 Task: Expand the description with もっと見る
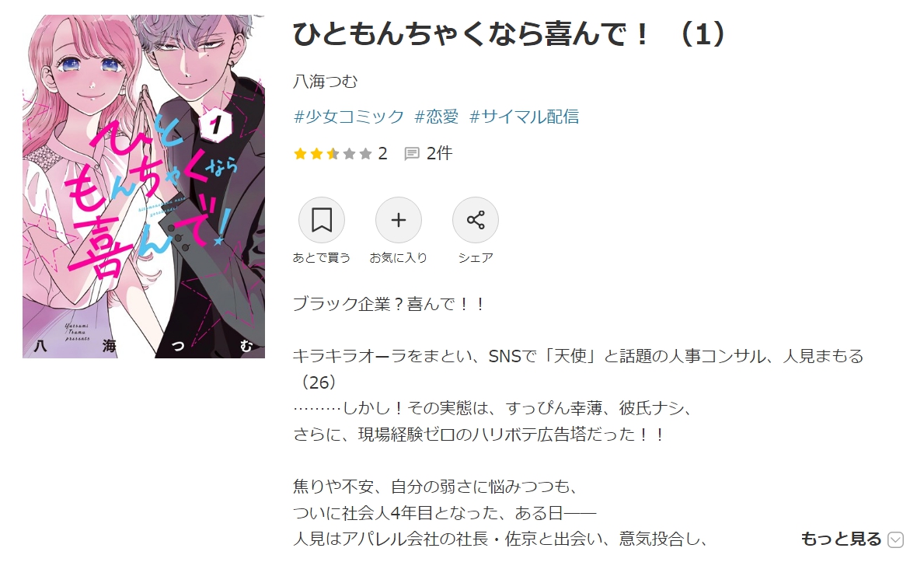840,539
